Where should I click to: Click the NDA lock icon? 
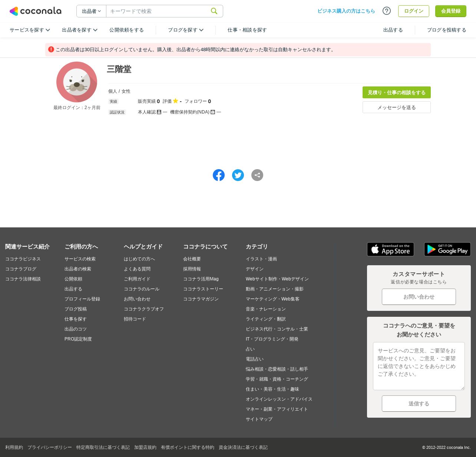pyautogui.click(x=213, y=112)
